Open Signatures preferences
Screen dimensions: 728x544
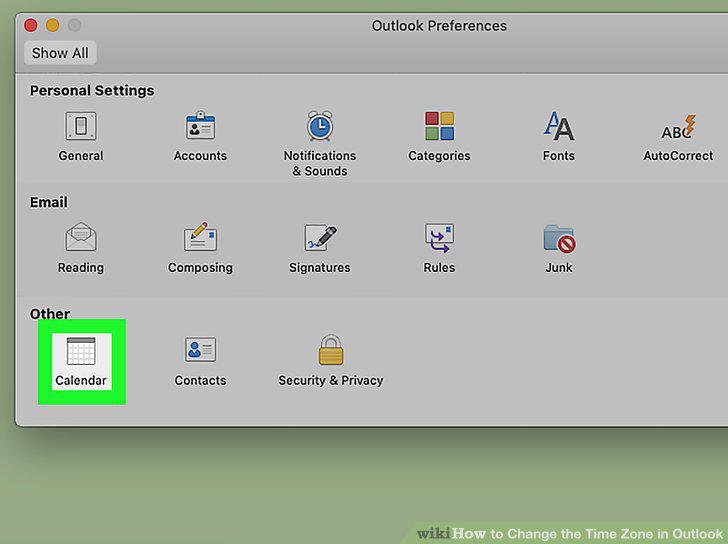pyautogui.click(x=320, y=248)
